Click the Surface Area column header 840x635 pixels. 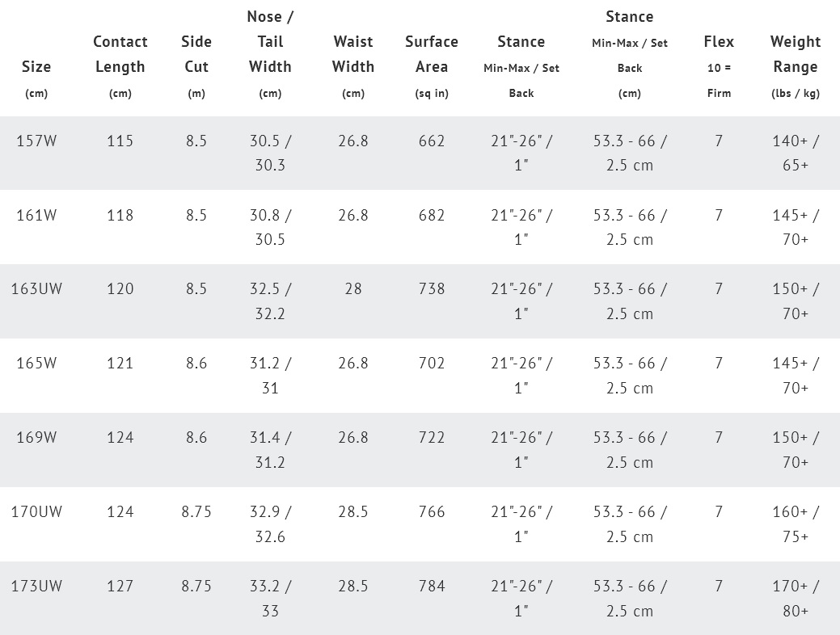pos(432,54)
